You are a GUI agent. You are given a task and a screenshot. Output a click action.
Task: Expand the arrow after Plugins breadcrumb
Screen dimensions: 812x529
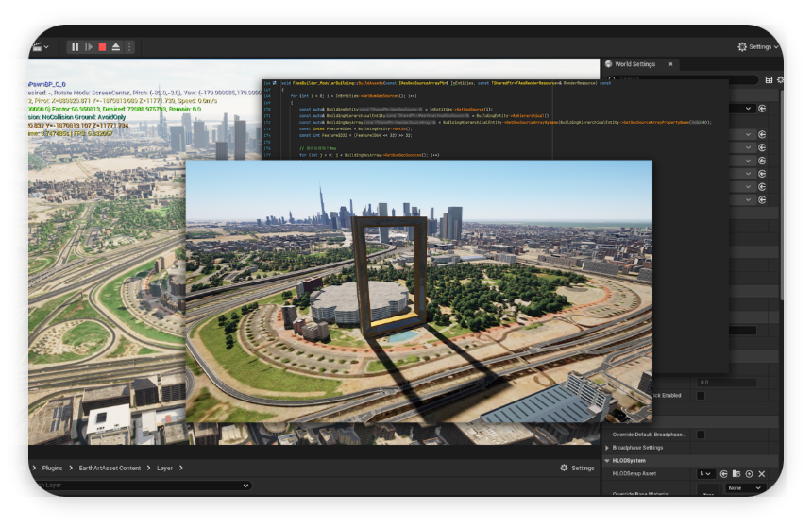71,468
